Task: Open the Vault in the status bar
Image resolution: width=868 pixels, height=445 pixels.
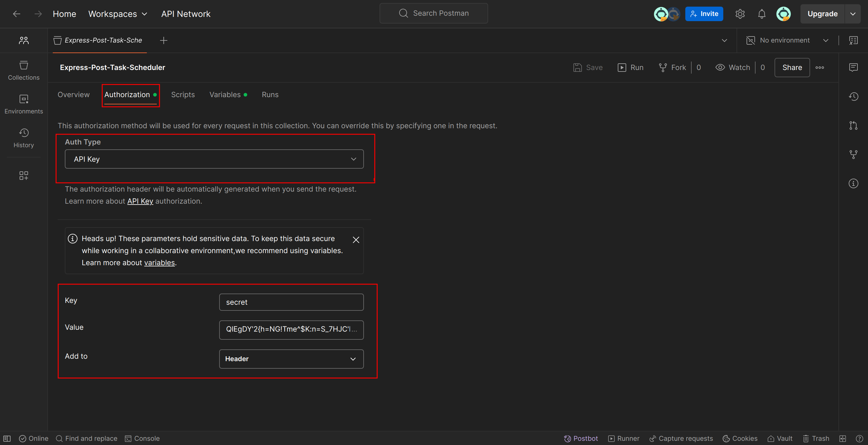Action: [780, 438]
